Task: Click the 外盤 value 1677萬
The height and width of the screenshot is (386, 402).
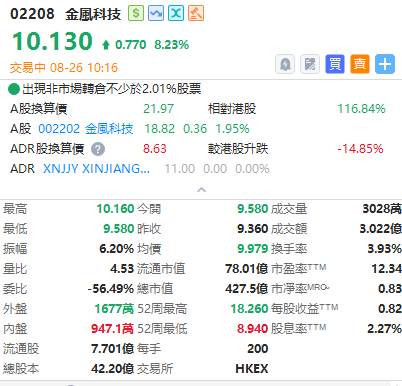Action: coord(114,309)
